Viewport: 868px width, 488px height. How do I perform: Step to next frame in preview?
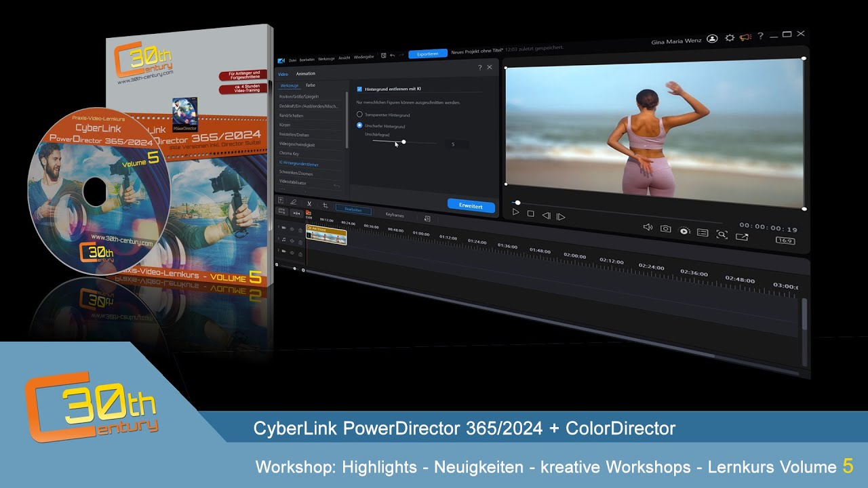(561, 217)
